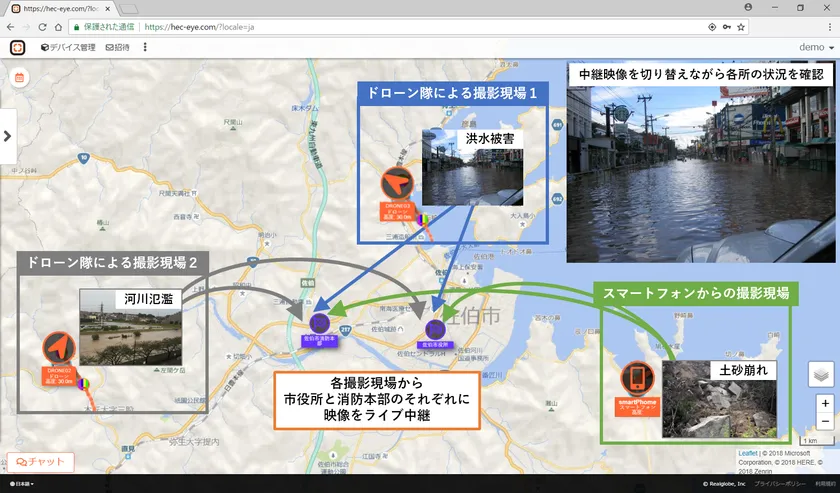Screen dimensions: 840x493
Task: Open the demo user dropdown
Action: point(817,47)
